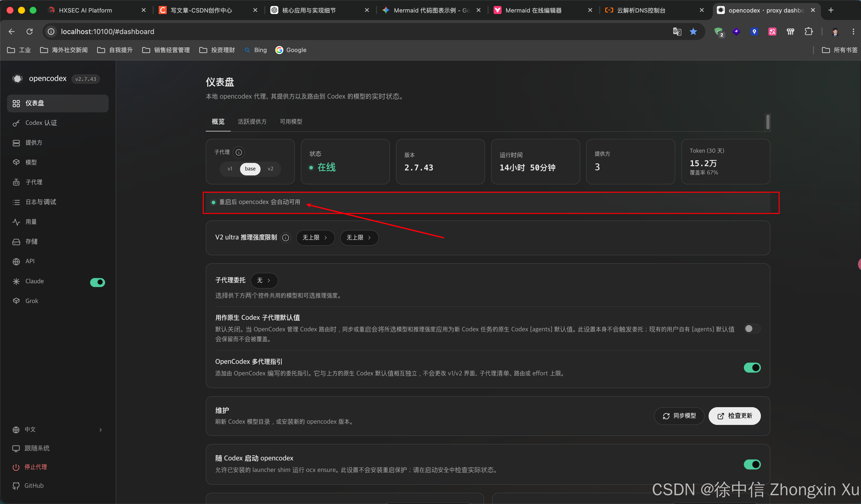Click the browser back arrow

pyautogui.click(x=12, y=32)
